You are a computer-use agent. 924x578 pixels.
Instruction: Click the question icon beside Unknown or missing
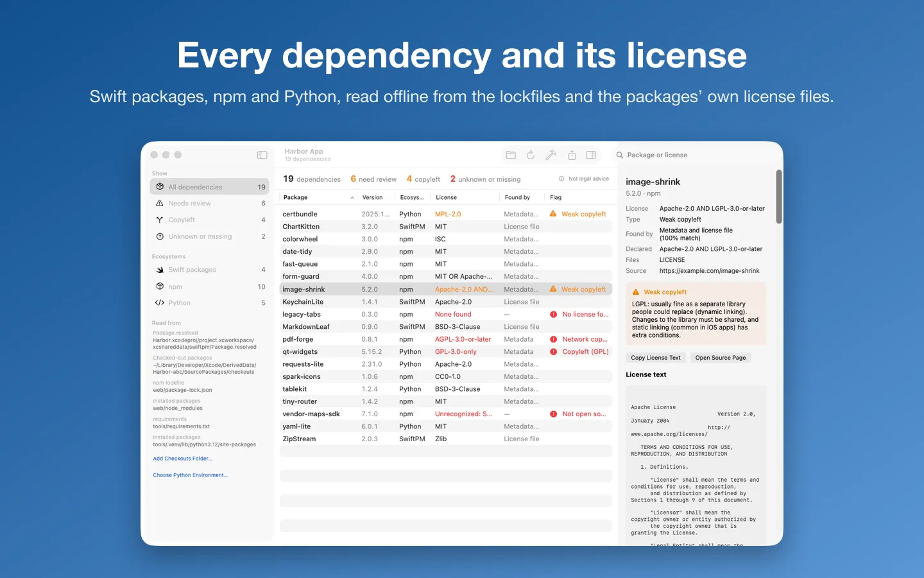tap(160, 236)
